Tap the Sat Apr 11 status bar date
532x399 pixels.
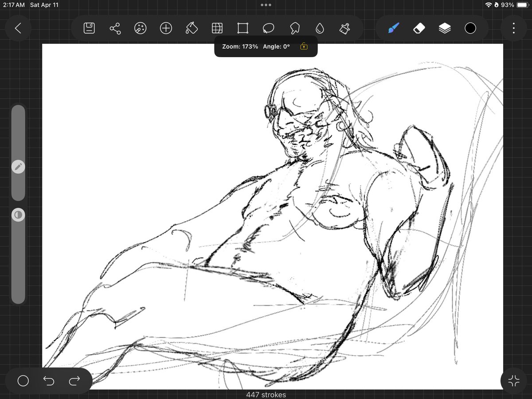(x=44, y=5)
